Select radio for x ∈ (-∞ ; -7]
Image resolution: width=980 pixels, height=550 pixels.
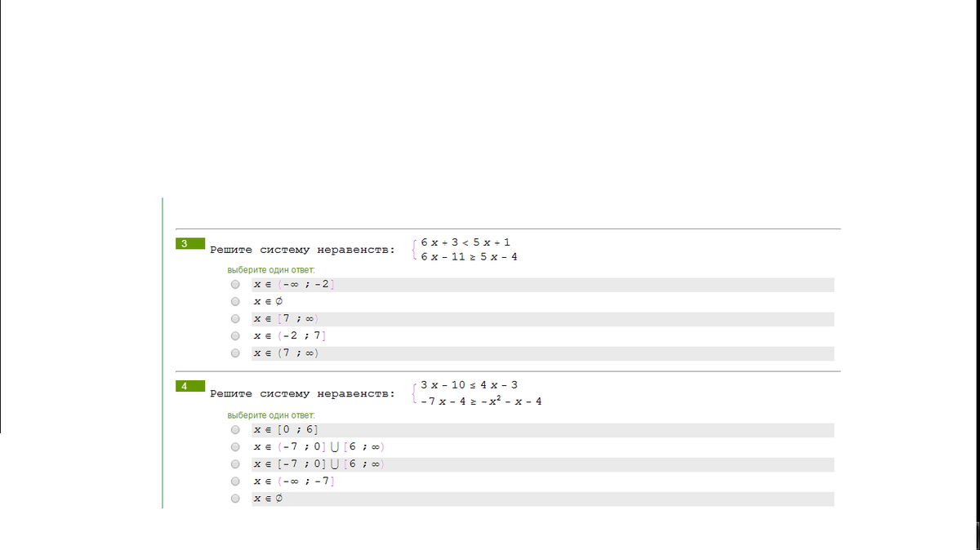235,481
